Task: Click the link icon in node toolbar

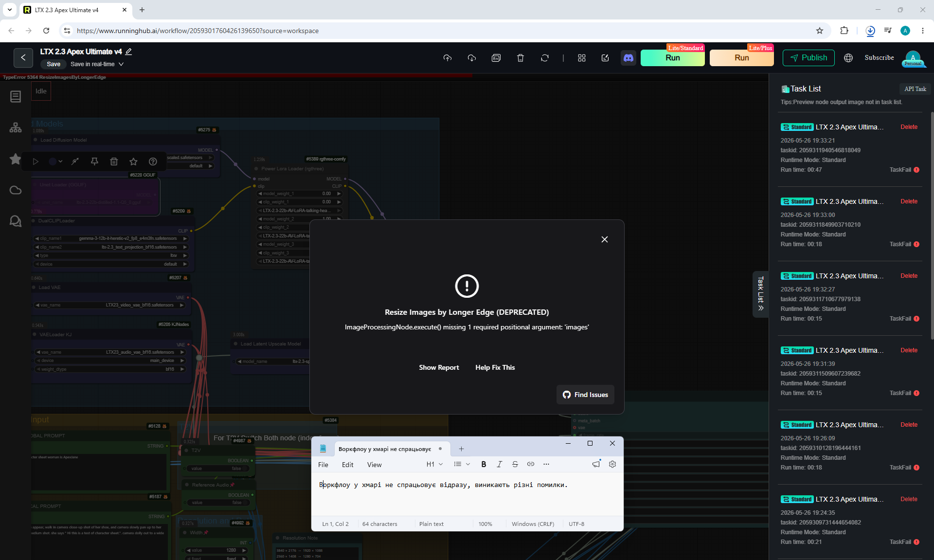Action: coord(75,162)
